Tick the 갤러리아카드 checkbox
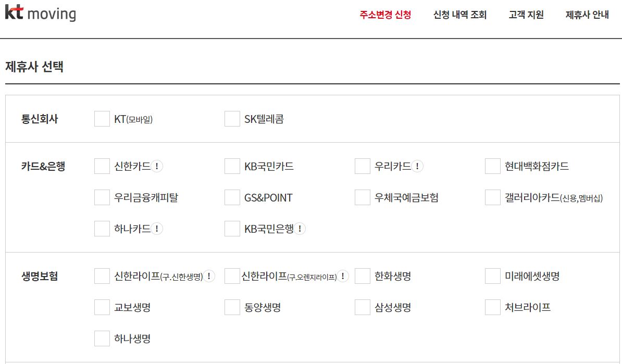Screen dimensions: 622x364 click(492, 197)
